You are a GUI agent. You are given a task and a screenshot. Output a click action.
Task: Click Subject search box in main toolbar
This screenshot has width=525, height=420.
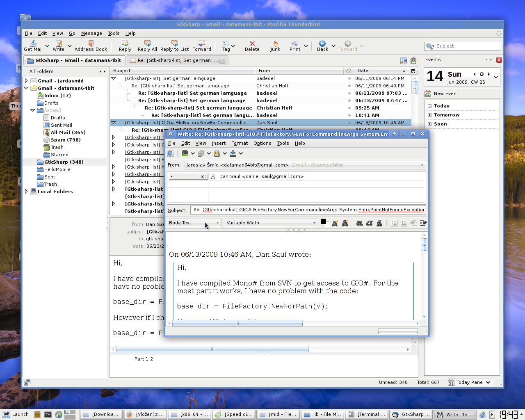click(463, 46)
